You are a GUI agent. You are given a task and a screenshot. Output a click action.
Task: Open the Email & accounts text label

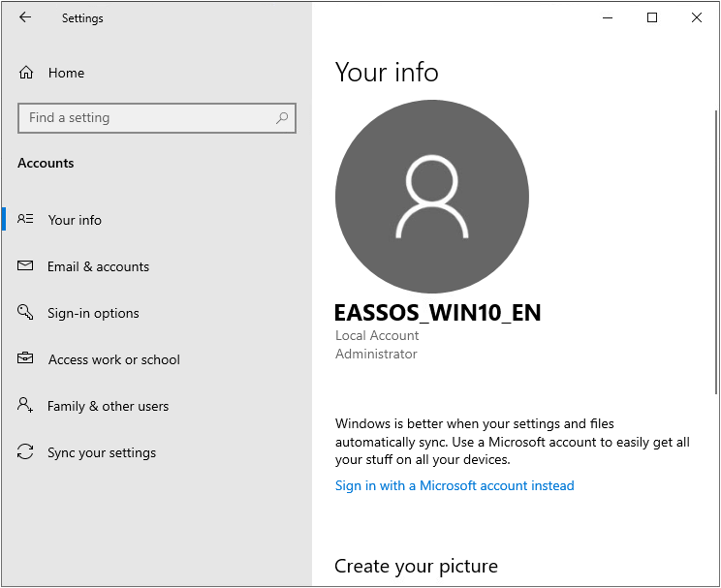[98, 266]
